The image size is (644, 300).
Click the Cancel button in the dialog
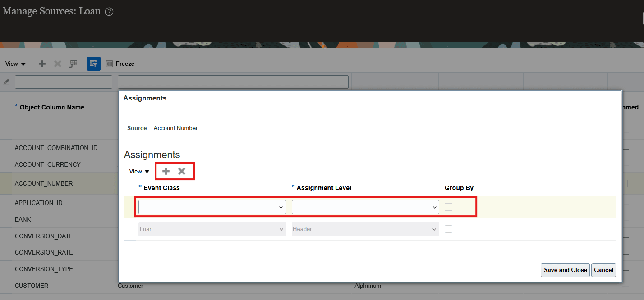click(603, 270)
